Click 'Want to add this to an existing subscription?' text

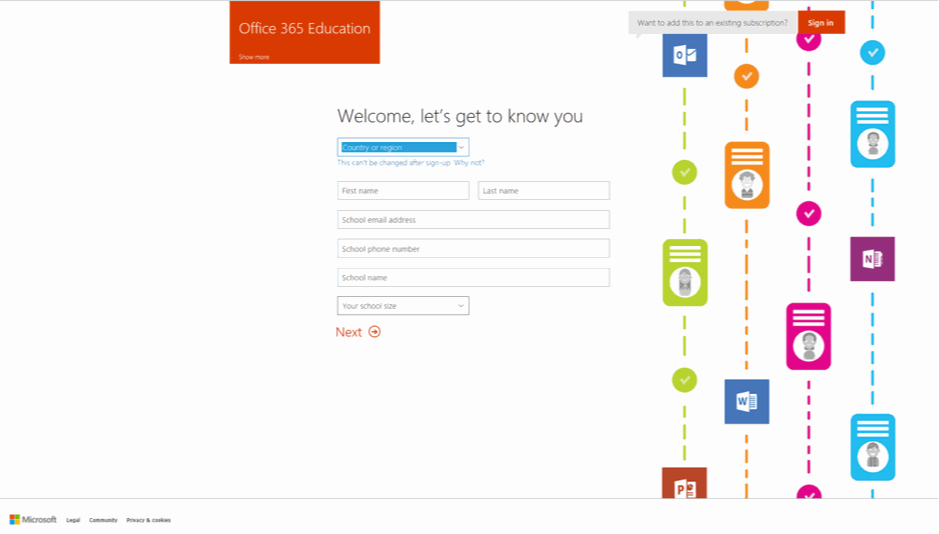point(712,23)
